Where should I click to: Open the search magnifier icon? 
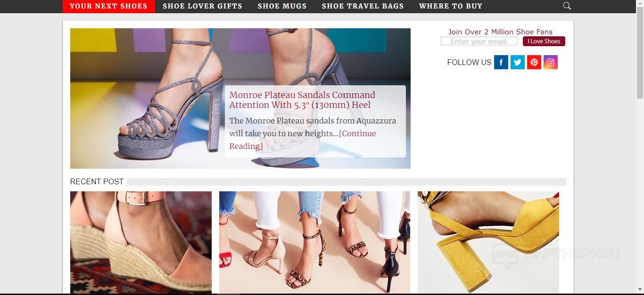click(567, 6)
